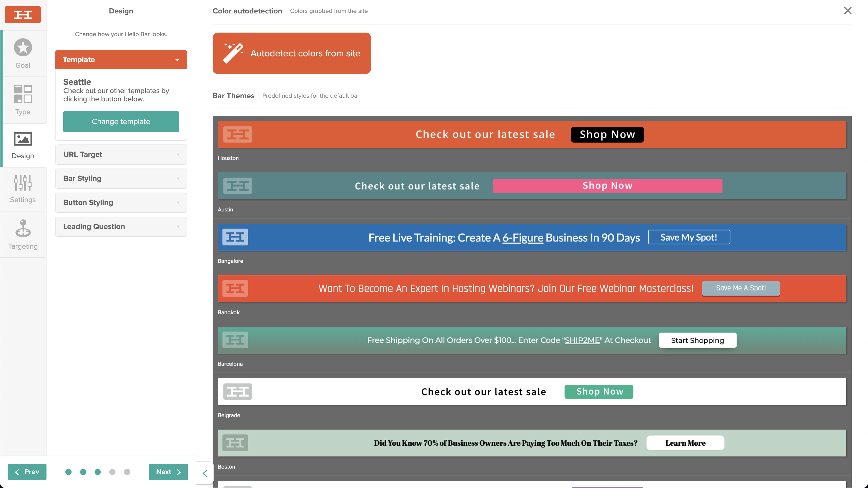This screenshot has width=868, height=488.
Task: Select the Barcelona green bar theme
Action: (532, 340)
